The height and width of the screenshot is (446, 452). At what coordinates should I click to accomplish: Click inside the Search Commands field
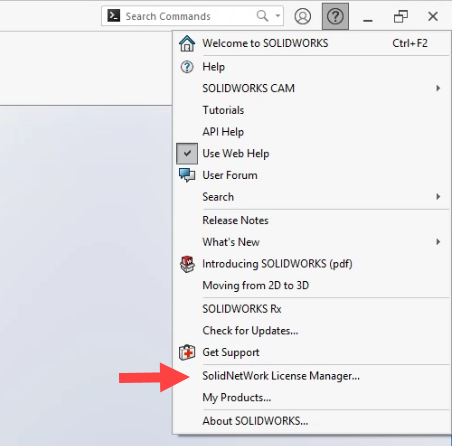coord(187,16)
